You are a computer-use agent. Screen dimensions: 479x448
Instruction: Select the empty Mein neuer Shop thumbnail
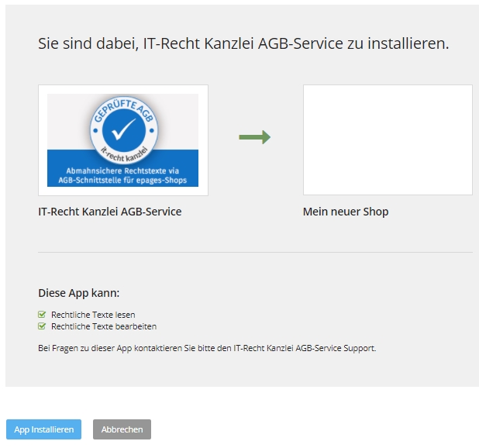[388, 140]
